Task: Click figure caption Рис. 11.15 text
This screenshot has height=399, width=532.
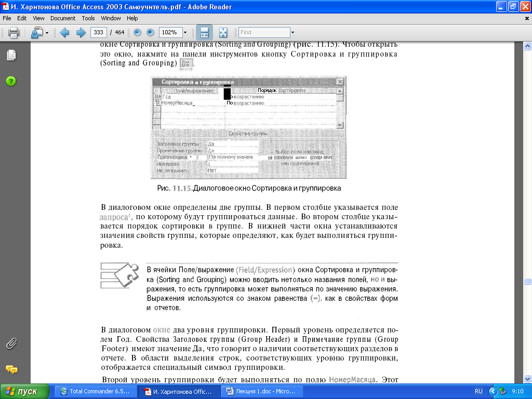Action: click(x=249, y=188)
